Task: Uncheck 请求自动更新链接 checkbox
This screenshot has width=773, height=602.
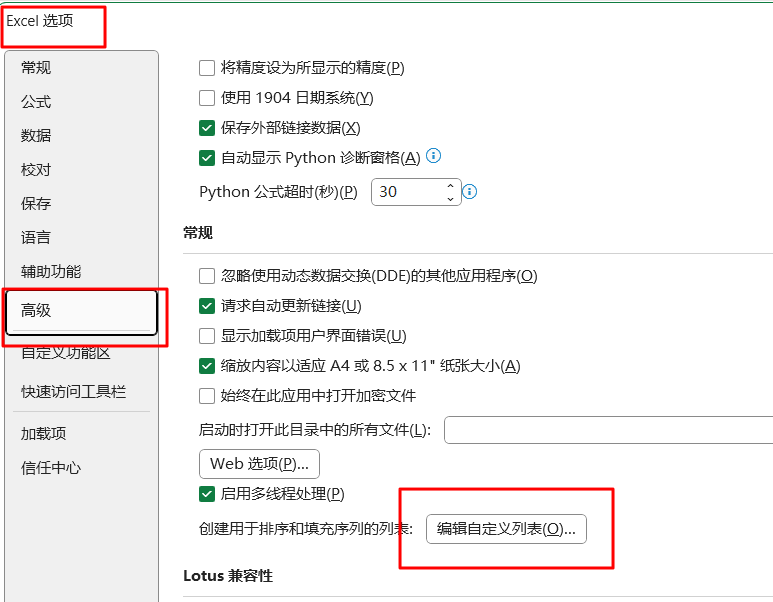Action: coord(207,306)
